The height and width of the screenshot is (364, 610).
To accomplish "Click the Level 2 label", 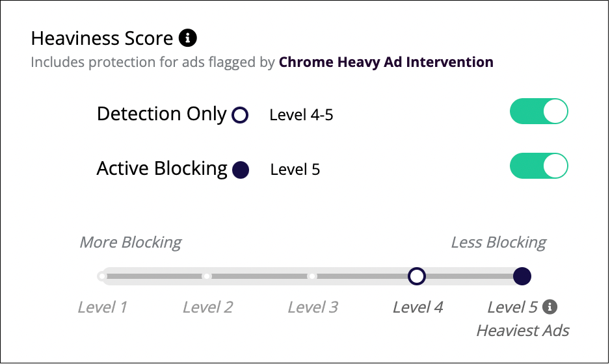I will click(207, 307).
